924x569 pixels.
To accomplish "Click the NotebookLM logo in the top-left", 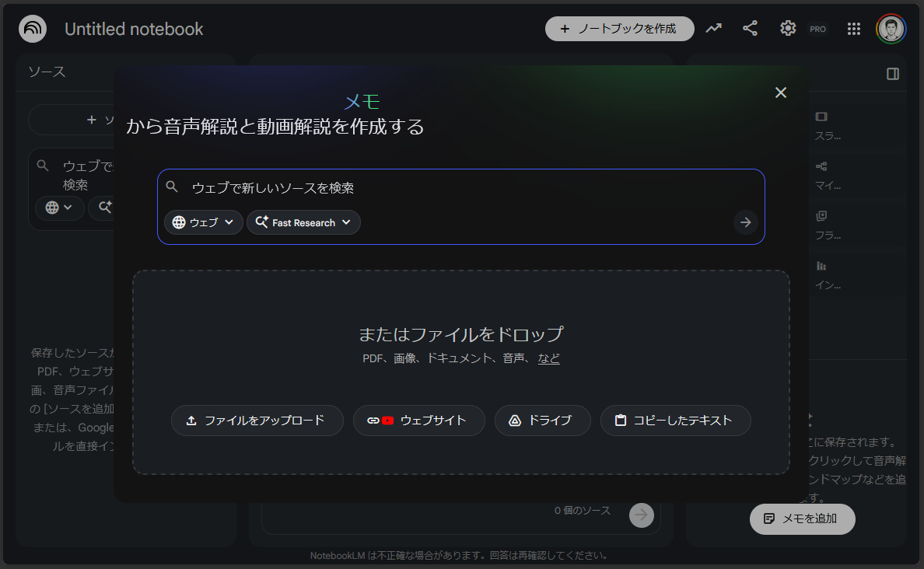I will point(31,28).
